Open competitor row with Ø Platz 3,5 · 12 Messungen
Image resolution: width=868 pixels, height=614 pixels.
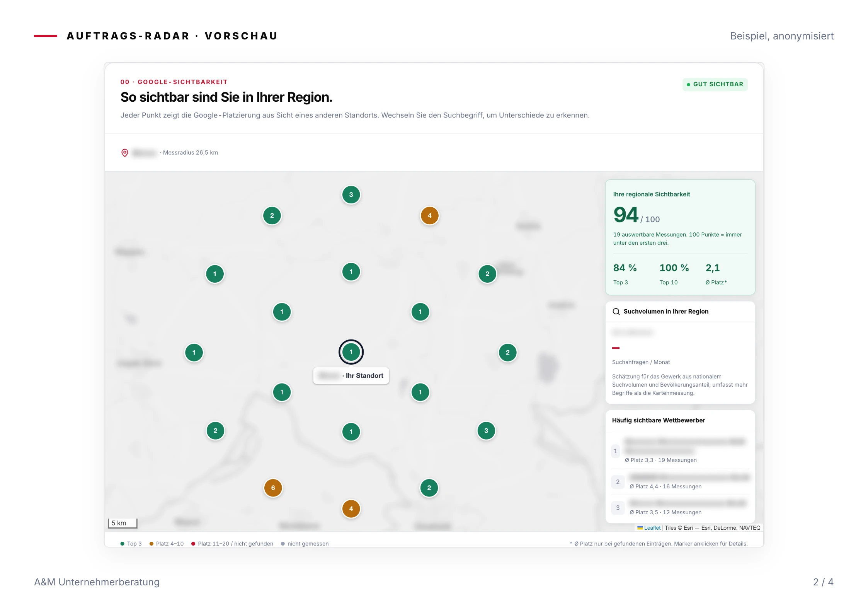tap(680, 508)
